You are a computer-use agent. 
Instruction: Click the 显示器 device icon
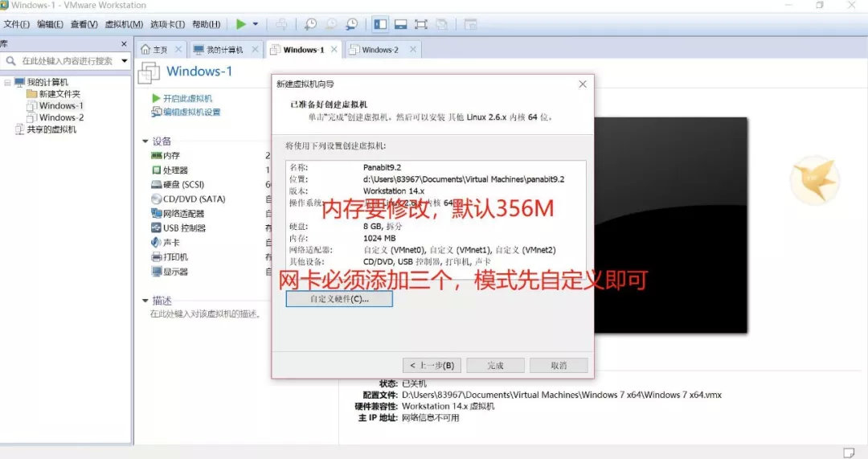(x=156, y=272)
